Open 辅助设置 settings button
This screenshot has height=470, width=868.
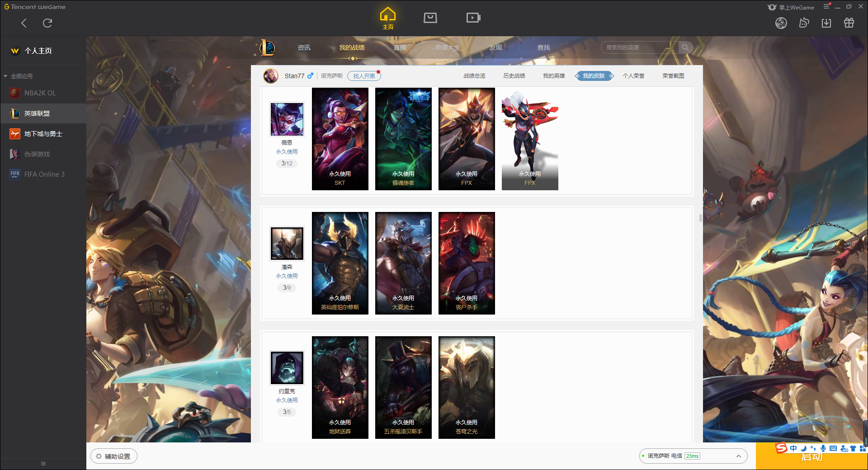pos(114,456)
